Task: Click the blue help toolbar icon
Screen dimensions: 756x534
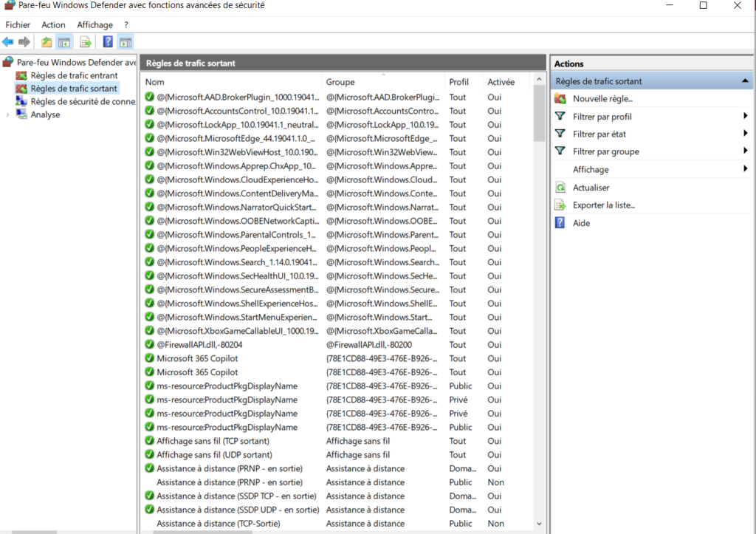Action: coord(108,42)
